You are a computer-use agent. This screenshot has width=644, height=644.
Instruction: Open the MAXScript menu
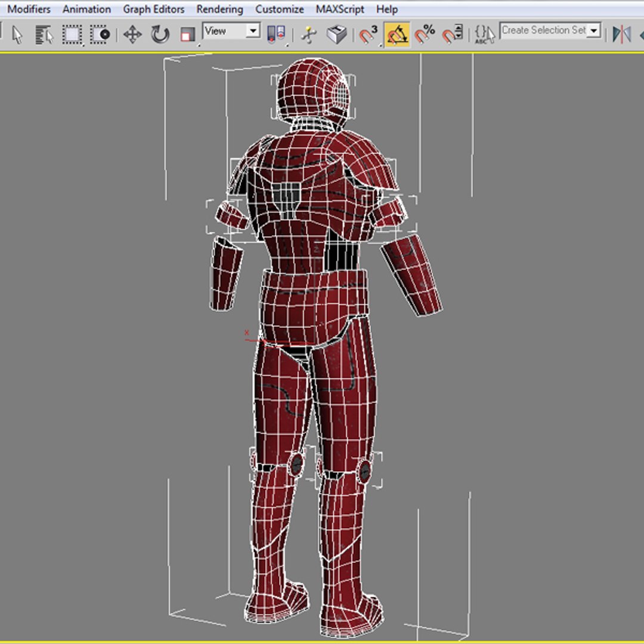tap(340, 9)
